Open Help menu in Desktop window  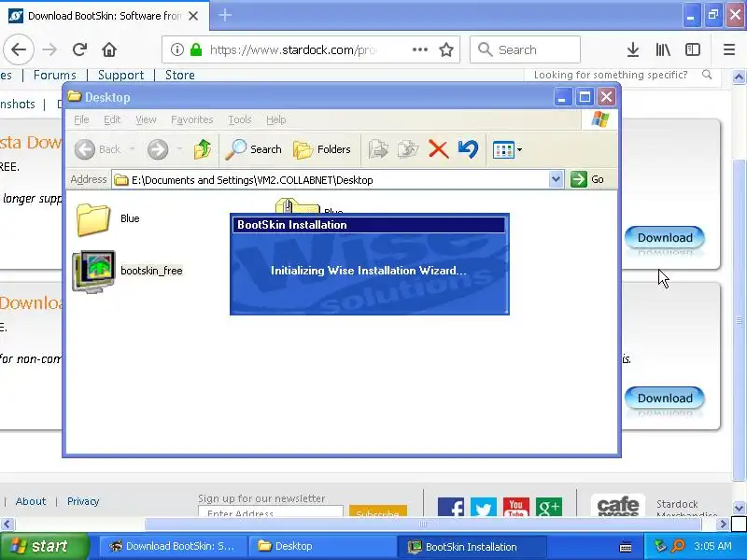(275, 119)
